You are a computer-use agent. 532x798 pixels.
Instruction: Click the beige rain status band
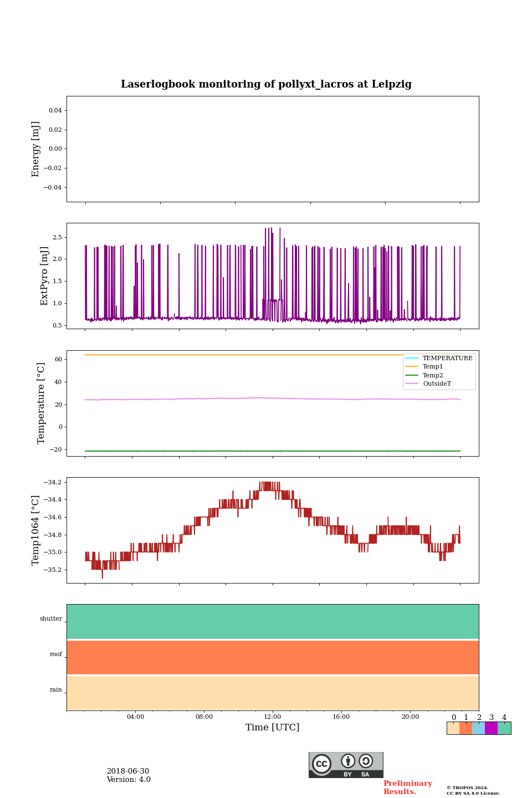tap(273, 693)
